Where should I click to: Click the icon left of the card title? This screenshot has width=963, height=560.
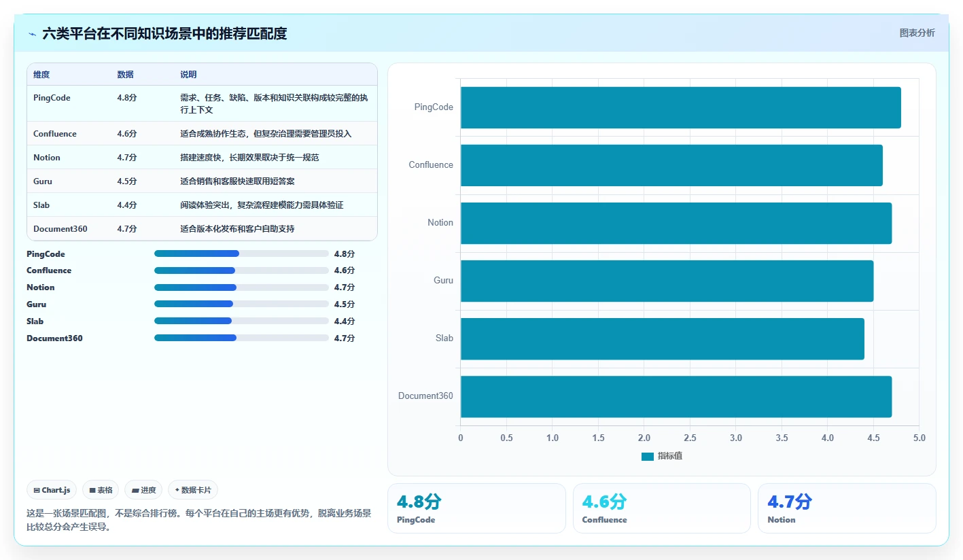(x=32, y=33)
